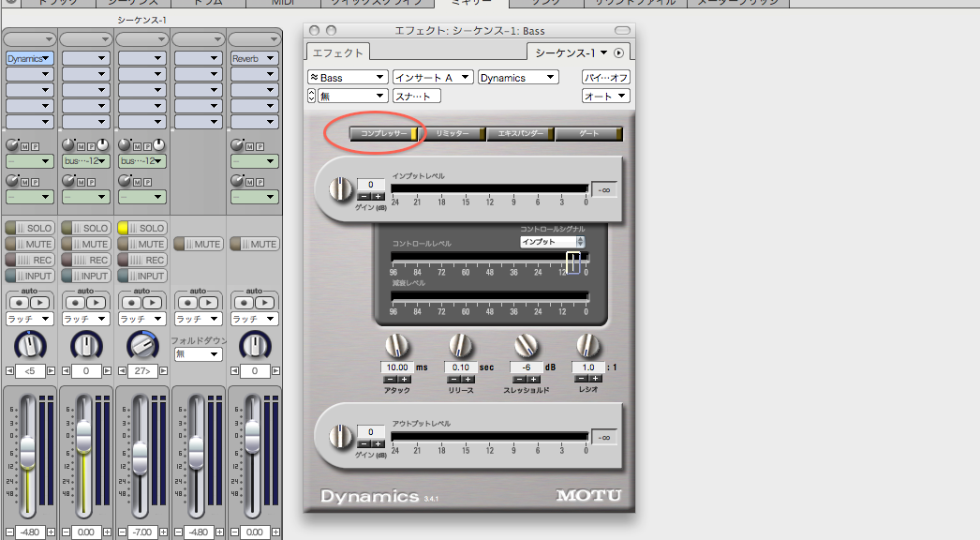
Task: Click automation record on the yellow-soloed strip
Action: click(132, 303)
